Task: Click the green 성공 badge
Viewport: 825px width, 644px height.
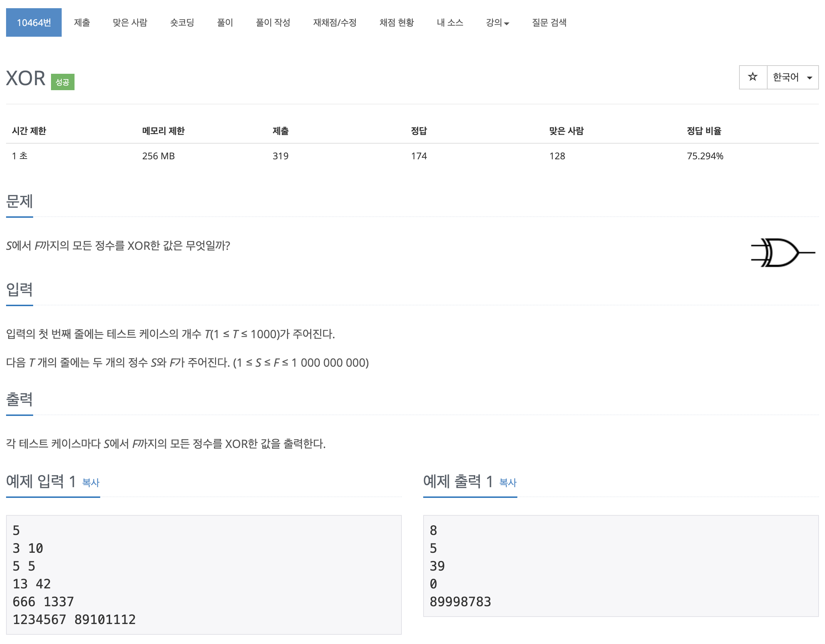Action: pyautogui.click(x=62, y=82)
